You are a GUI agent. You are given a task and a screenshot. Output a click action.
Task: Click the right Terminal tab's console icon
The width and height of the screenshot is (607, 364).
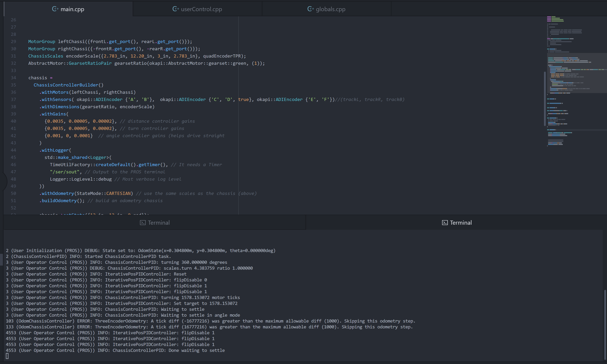pyautogui.click(x=445, y=223)
